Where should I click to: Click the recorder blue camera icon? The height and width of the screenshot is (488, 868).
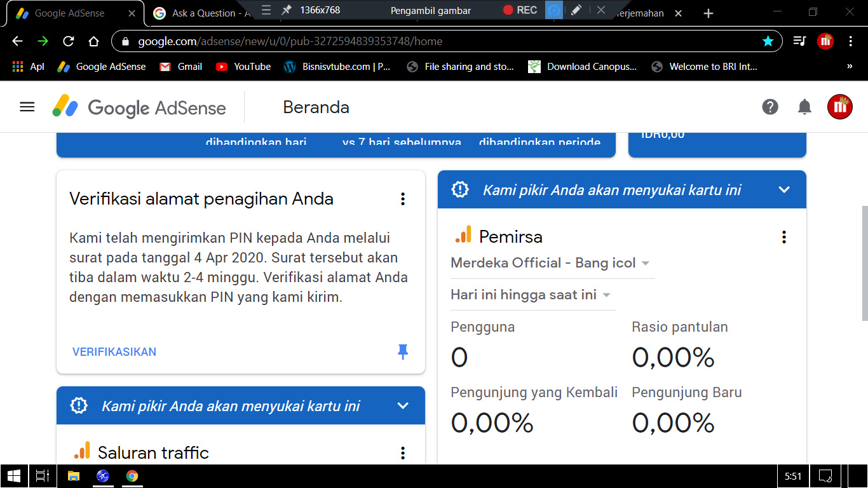click(x=554, y=10)
